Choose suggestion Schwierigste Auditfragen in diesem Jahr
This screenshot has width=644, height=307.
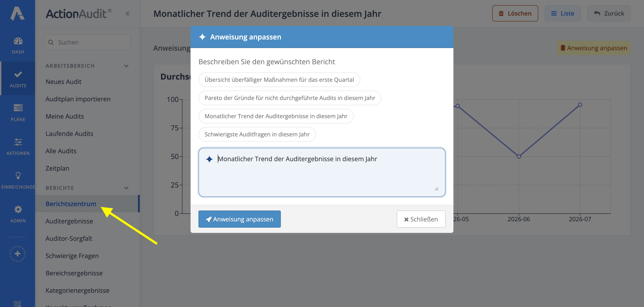pos(257,134)
